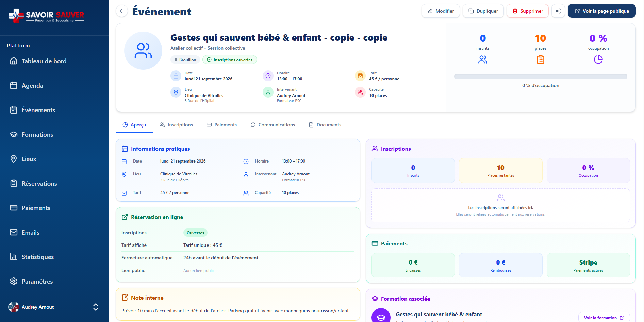Click the inscrits people icon
644x322 pixels.
coord(483,60)
